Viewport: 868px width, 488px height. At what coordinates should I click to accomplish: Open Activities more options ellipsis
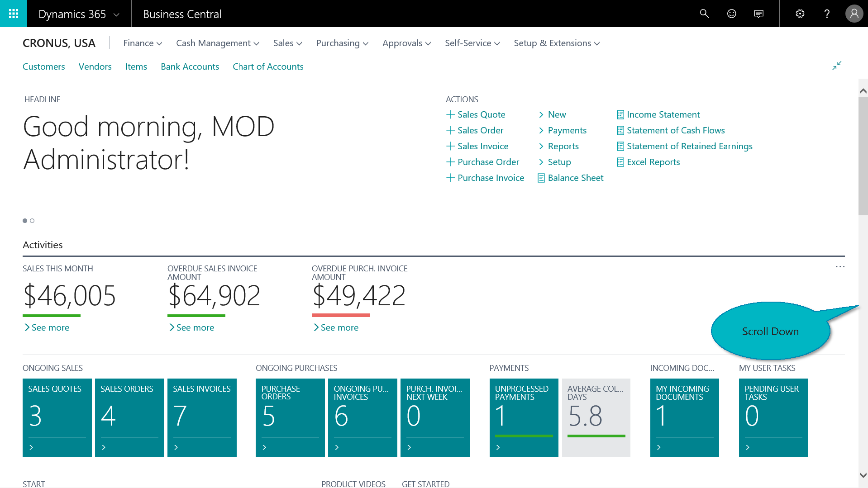(840, 267)
